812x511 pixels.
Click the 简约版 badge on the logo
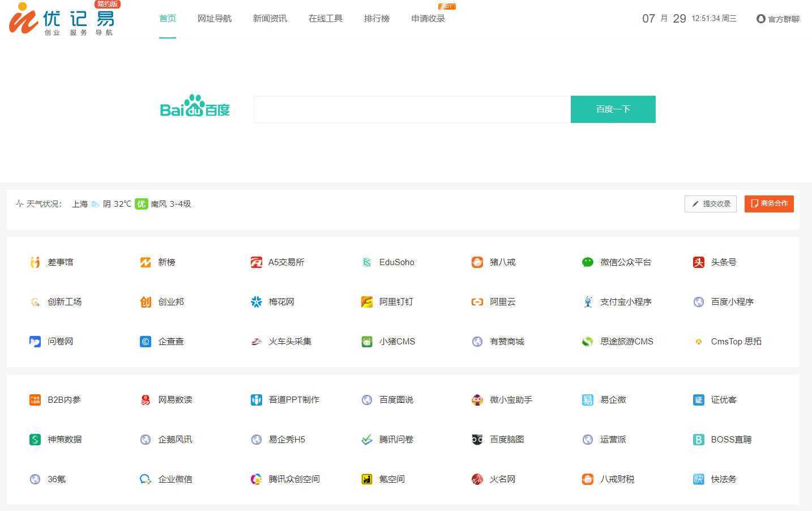click(x=108, y=4)
